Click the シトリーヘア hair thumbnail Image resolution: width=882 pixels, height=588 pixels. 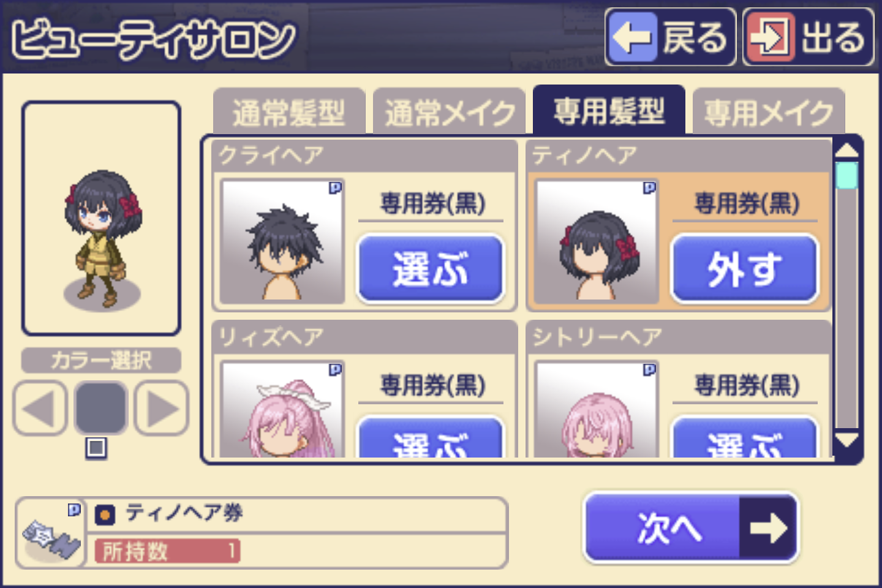click(x=597, y=409)
